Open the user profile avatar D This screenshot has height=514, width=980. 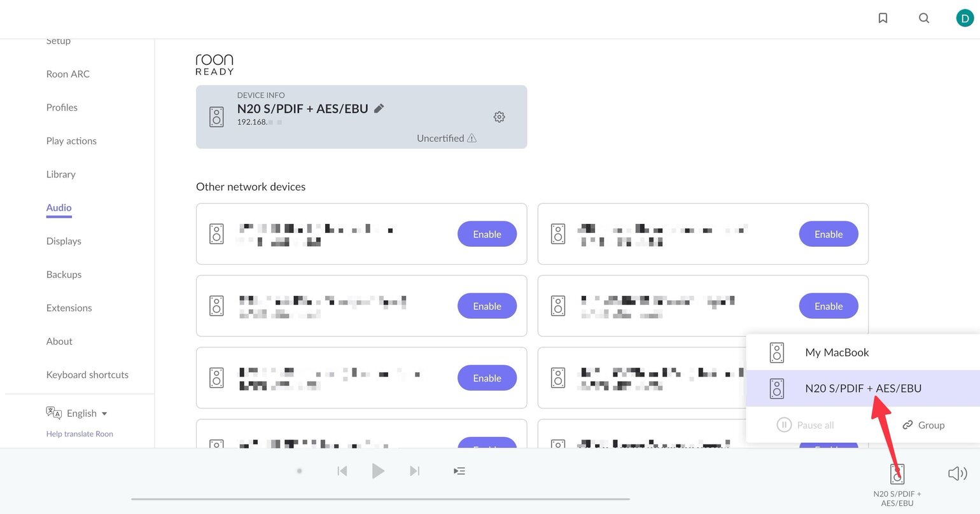pyautogui.click(x=965, y=18)
